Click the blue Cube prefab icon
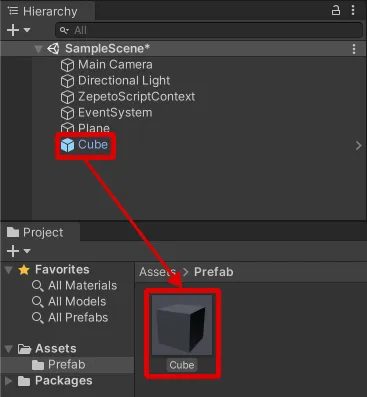 pyautogui.click(x=67, y=145)
